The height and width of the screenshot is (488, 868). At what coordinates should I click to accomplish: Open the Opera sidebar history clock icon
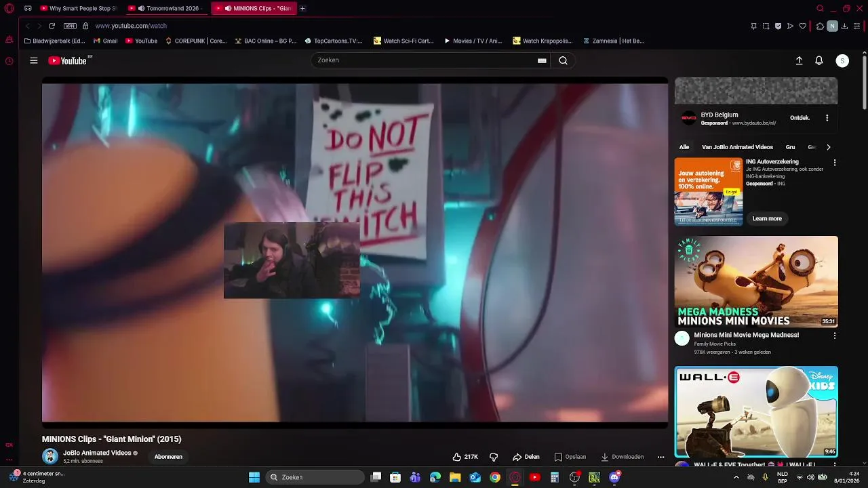click(9, 61)
